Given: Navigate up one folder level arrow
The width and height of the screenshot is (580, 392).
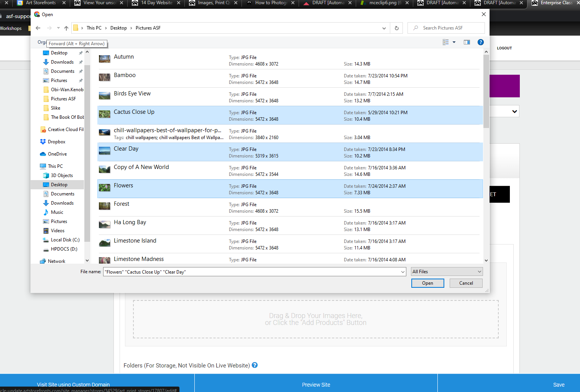Looking at the screenshot, I should pyautogui.click(x=66, y=28).
